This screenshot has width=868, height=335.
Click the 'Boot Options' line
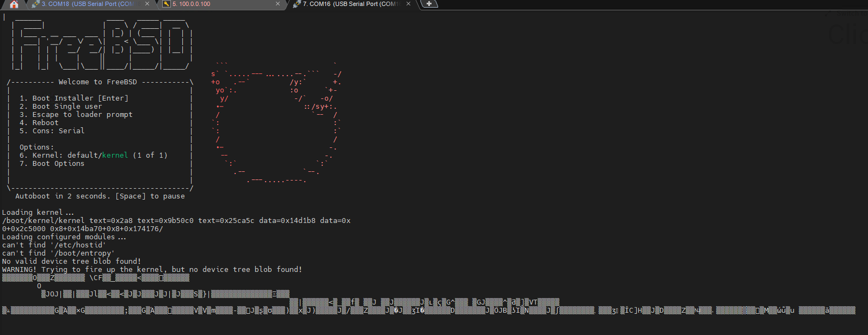[52, 164]
